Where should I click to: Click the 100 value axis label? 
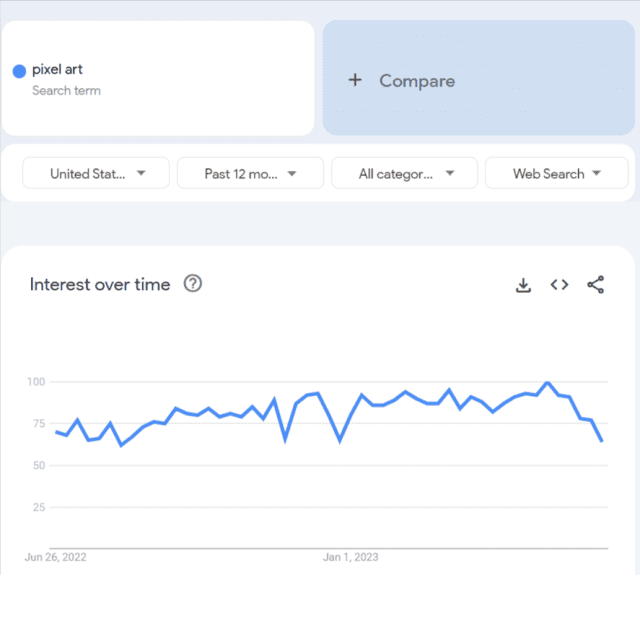[36, 382]
